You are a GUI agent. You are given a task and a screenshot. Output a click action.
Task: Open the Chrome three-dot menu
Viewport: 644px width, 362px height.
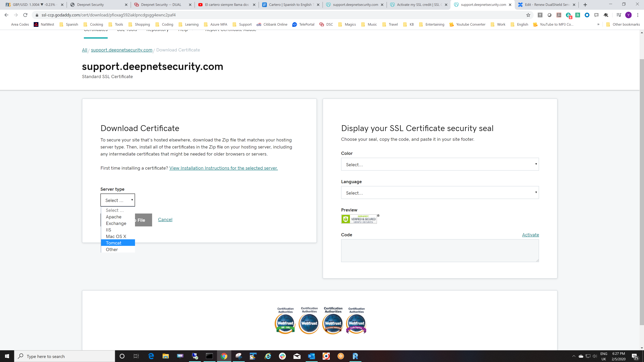637,15
